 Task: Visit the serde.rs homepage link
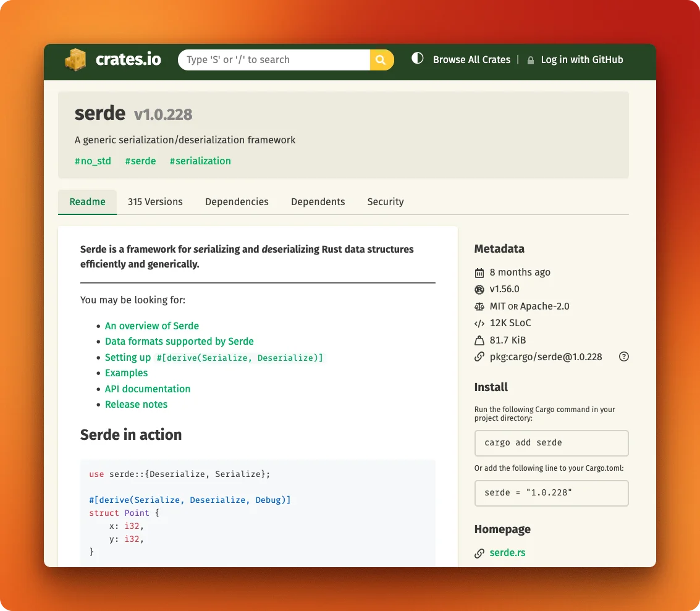tap(507, 553)
